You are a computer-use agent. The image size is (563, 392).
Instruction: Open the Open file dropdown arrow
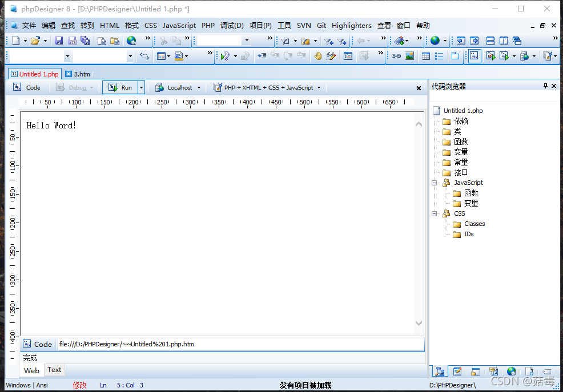tap(45, 41)
